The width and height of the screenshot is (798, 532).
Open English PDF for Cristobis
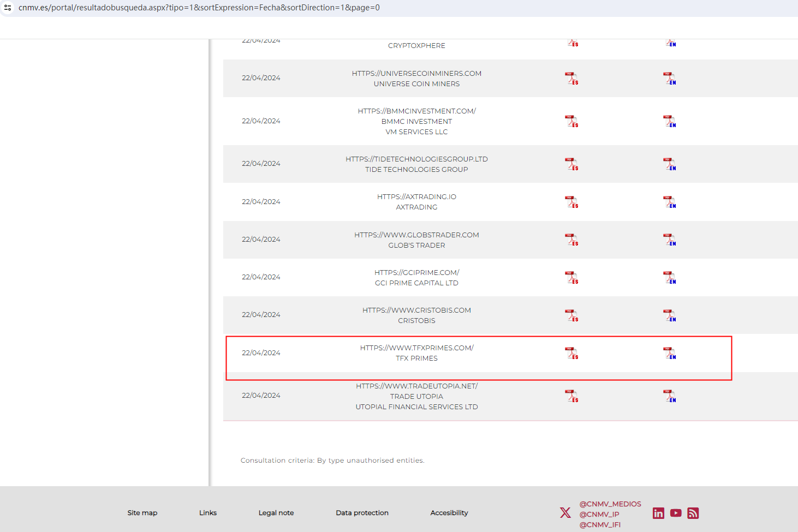[670, 315]
